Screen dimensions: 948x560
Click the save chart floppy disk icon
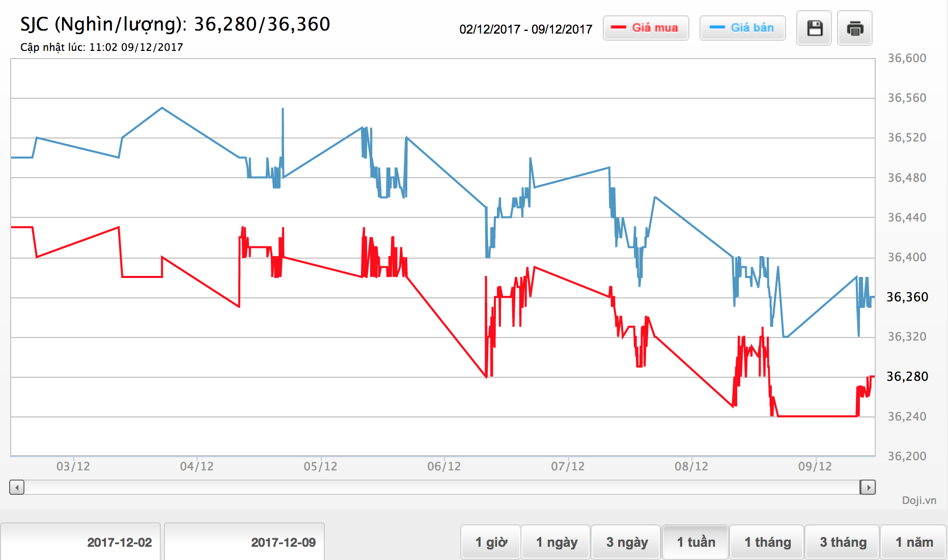pos(814,28)
